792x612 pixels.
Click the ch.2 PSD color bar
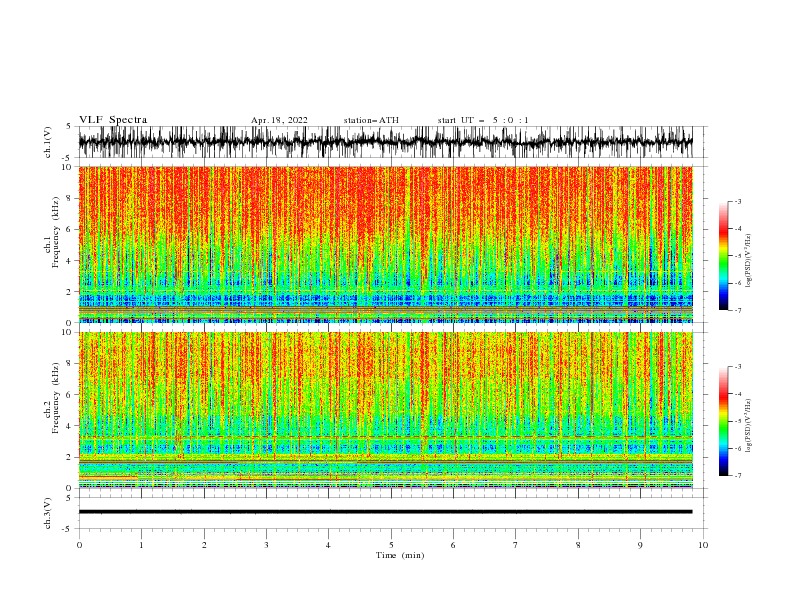723,421
